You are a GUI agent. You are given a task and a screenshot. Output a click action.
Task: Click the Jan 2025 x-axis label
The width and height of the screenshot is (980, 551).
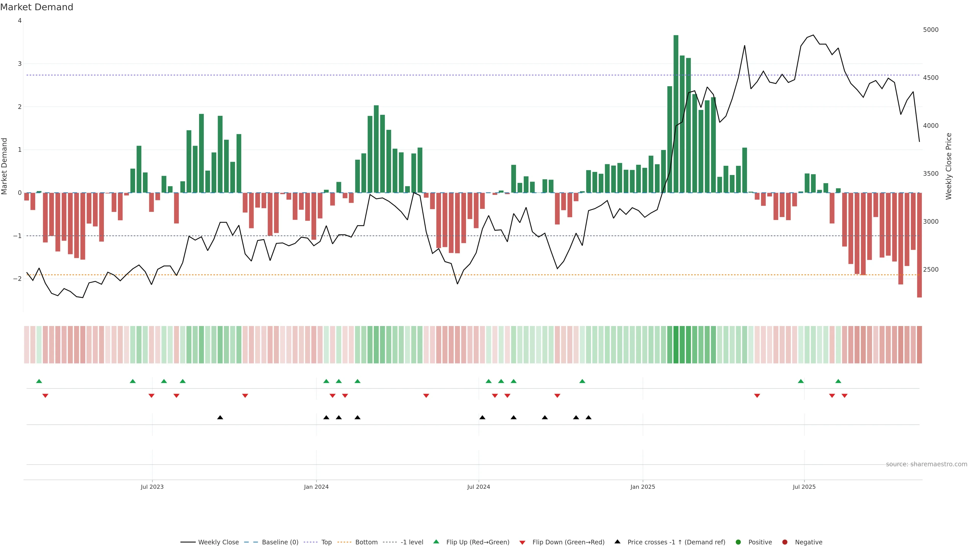643,487
